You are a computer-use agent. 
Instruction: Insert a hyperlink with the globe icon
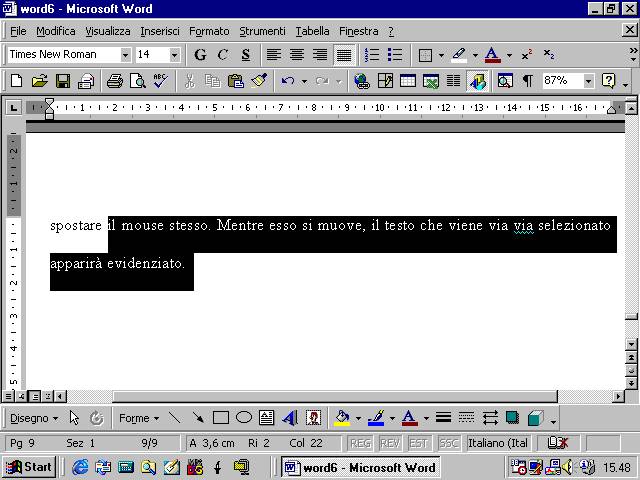click(x=362, y=81)
